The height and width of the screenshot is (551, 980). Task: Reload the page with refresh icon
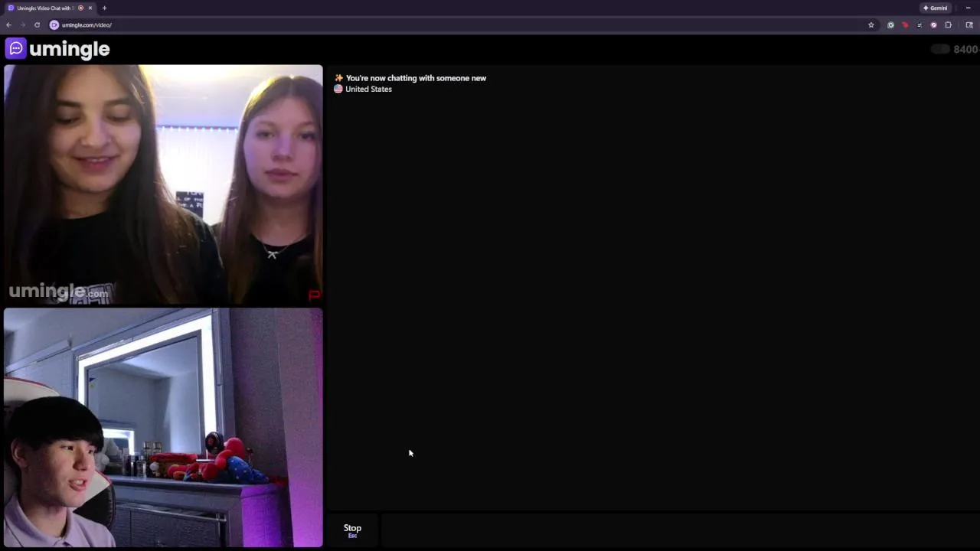(37, 24)
